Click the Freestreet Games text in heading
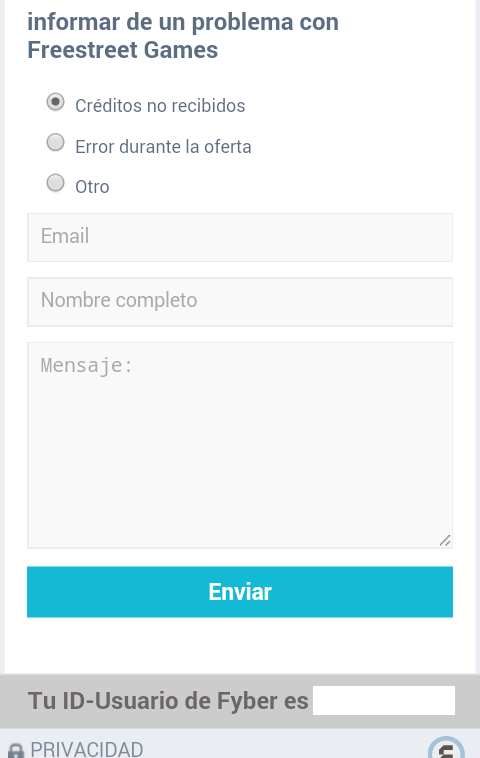 pos(122,50)
